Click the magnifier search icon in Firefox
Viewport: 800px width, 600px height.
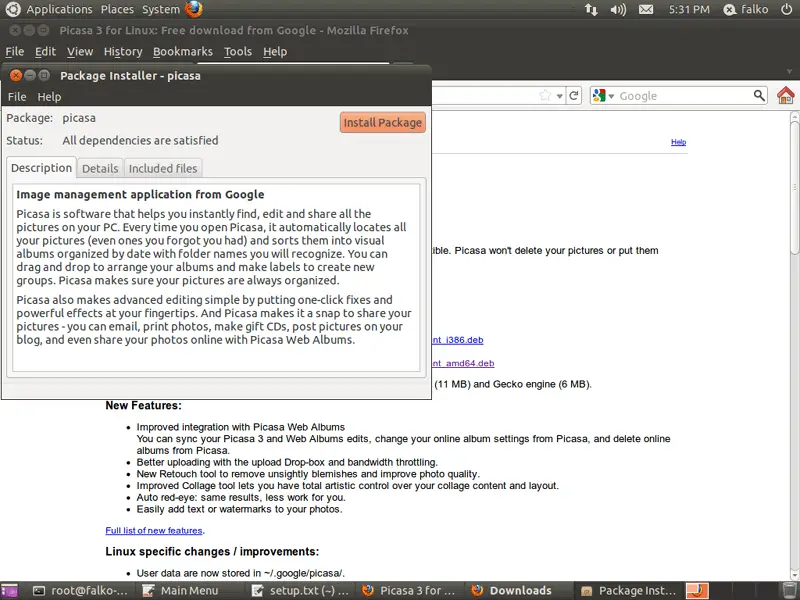coord(759,95)
